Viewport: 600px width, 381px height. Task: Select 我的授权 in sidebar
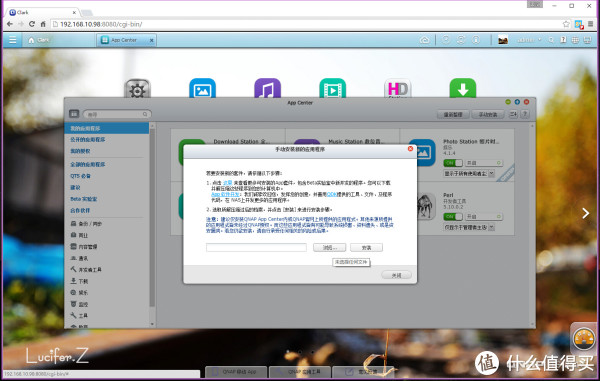[80, 151]
